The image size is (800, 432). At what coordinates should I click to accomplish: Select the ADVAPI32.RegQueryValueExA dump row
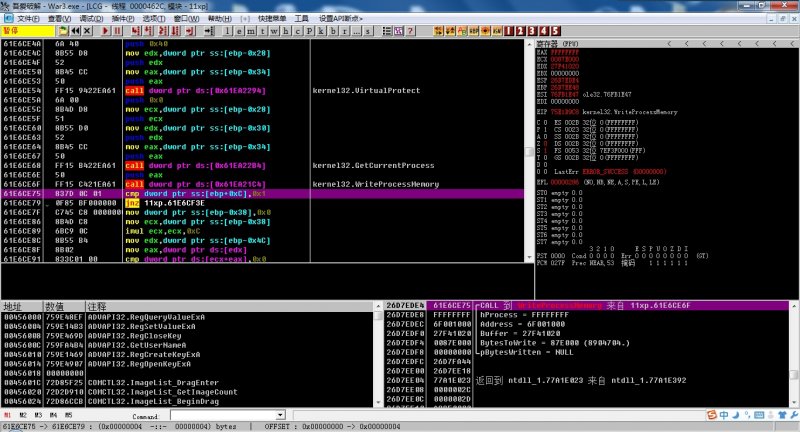(x=188, y=317)
